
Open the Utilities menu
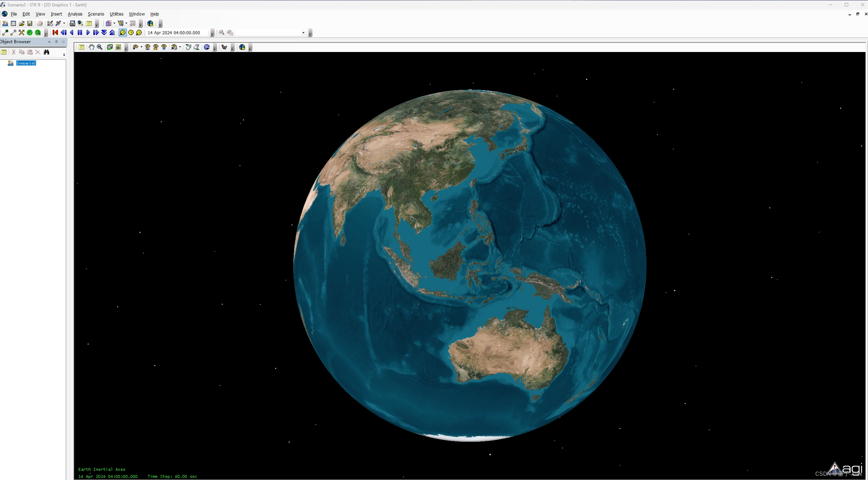[x=116, y=14]
